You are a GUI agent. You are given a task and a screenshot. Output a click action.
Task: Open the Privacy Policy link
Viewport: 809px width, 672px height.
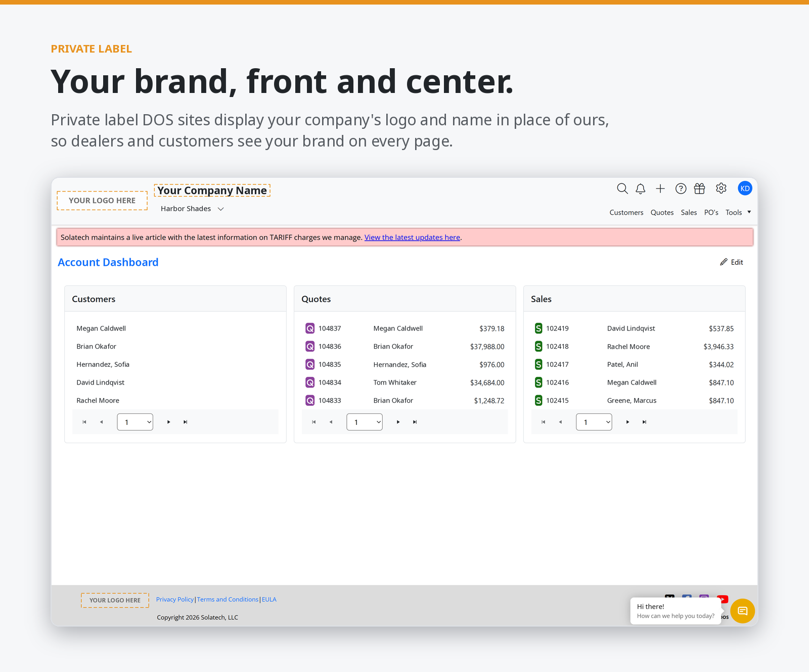(175, 600)
